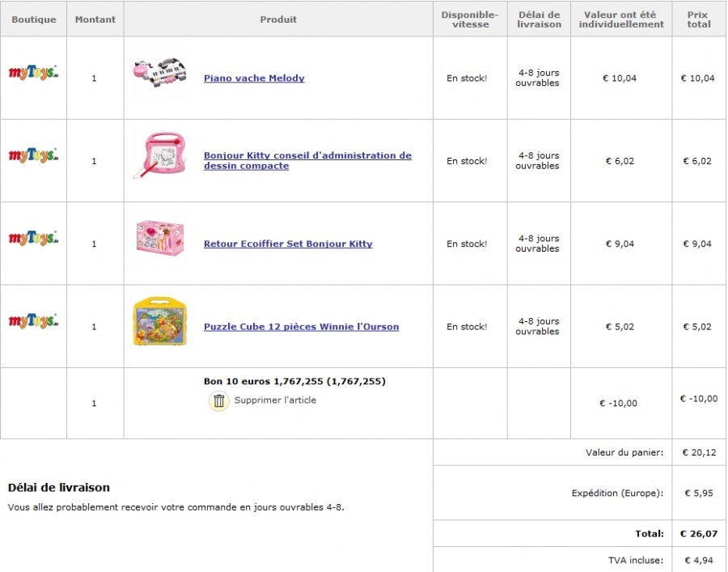Click myToys logo in Piano vache Melody row

(x=33, y=73)
